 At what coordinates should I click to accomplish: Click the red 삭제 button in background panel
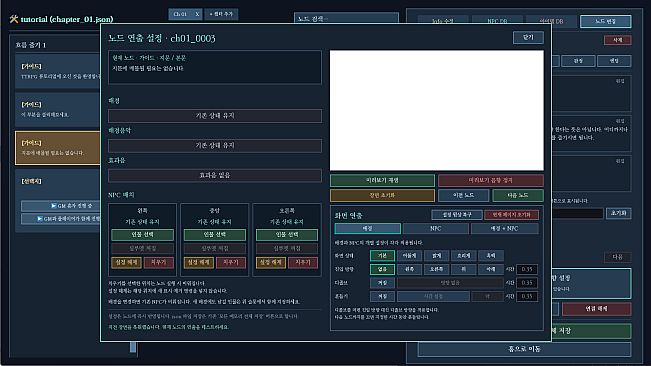pos(617,40)
